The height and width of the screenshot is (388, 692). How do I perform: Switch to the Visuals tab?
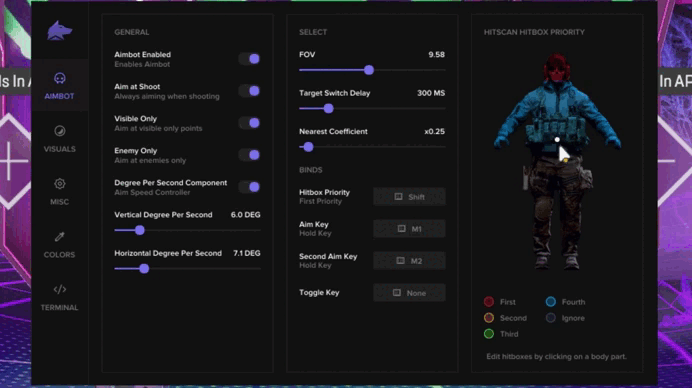point(60,139)
